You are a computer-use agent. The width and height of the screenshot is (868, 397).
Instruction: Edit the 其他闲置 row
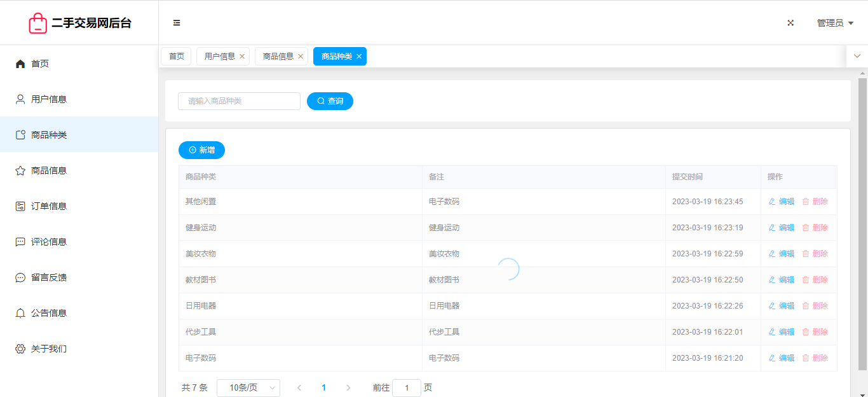tap(782, 202)
